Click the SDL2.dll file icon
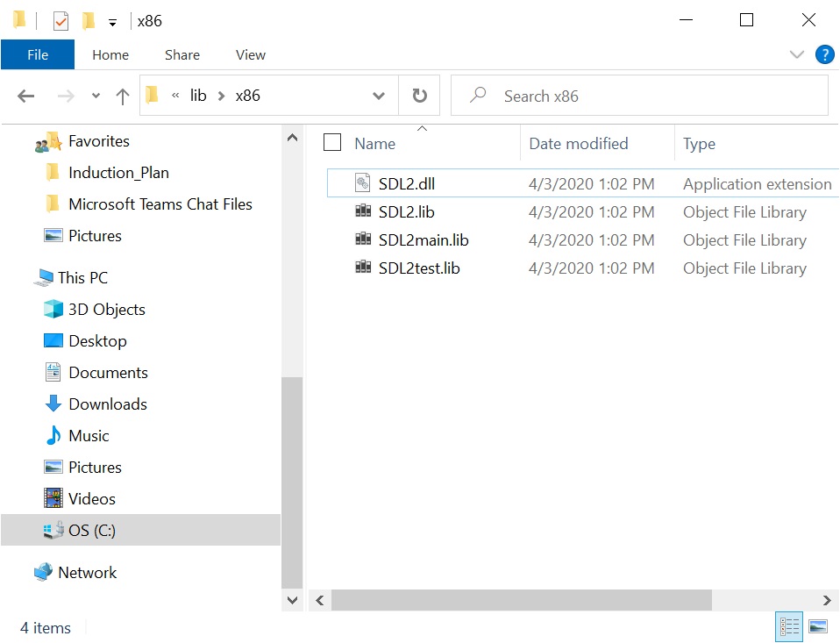840x643 pixels. (x=363, y=182)
